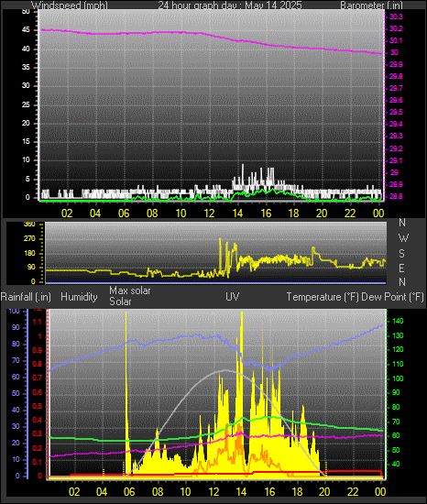Click the Solar legend label
427x504 pixels.
pyautogui.click(x=120, y=301)
